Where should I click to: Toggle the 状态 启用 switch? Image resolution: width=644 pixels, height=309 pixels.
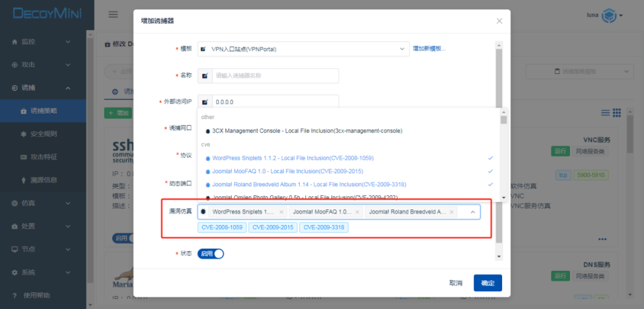pyautogui.click(x=210, y=254)
